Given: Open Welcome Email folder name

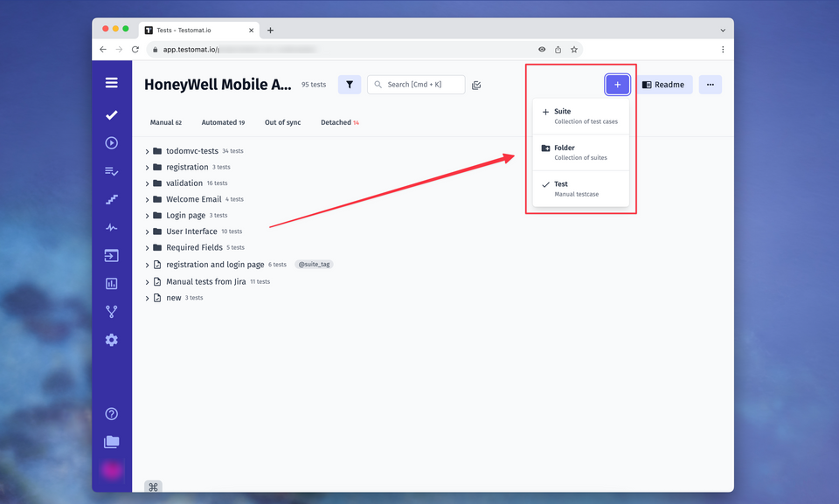Looking at the screenshot, I should pyautogui.click(x=194, y=199).
